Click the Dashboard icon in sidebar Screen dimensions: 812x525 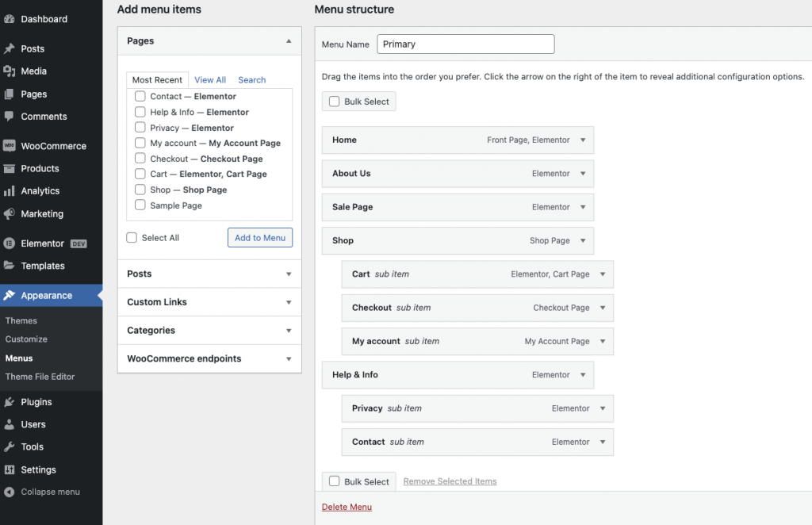[x=10, y=19]
